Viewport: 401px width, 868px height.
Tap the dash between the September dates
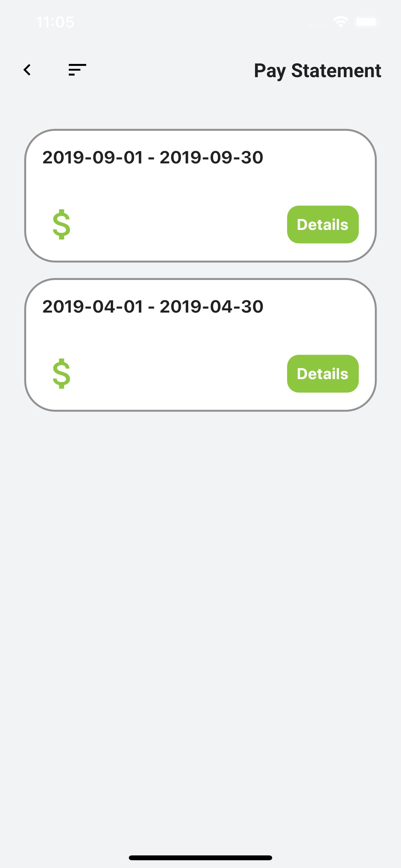(151, 158)
